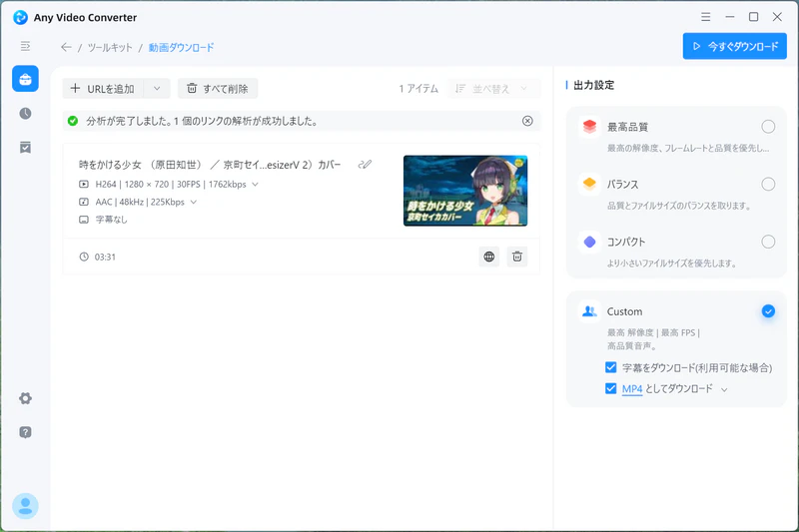Click the URLを追加 button
Viewport: 799px width, 532px height.
103,89
